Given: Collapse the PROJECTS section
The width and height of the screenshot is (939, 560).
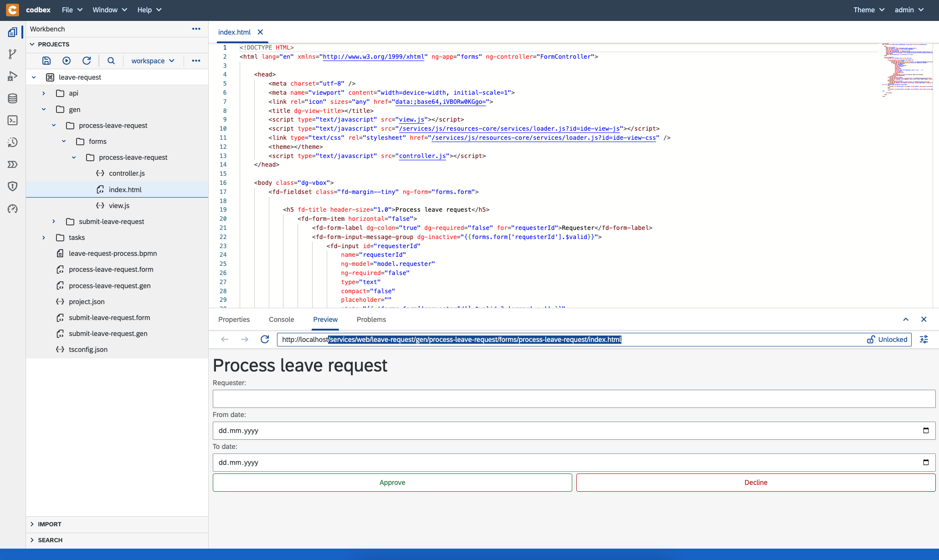Looking at the screenshot, I should (x=32, y=44).
